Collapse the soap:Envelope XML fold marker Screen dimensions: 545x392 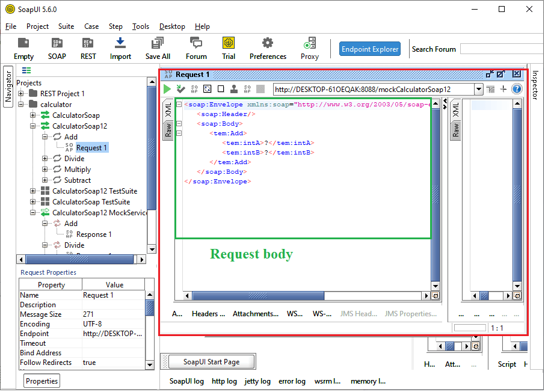[179, 104]
